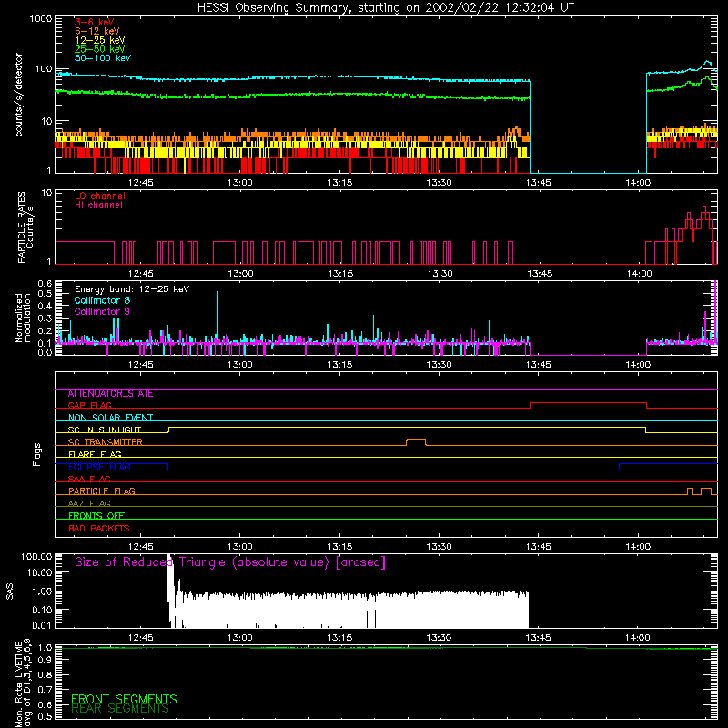Click the '14:00' tick under the particle rates plot
The image size is (728, 728).
(639, 274)
